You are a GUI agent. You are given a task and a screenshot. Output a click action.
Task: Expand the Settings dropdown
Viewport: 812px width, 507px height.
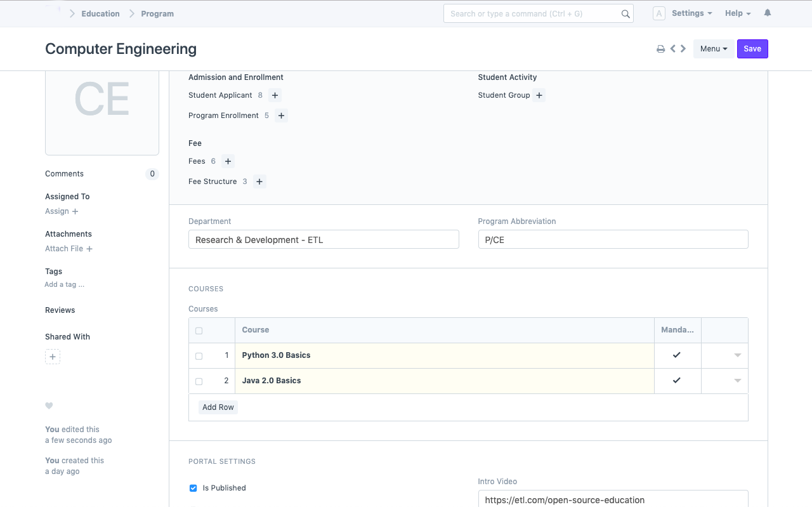click(691, 13)
